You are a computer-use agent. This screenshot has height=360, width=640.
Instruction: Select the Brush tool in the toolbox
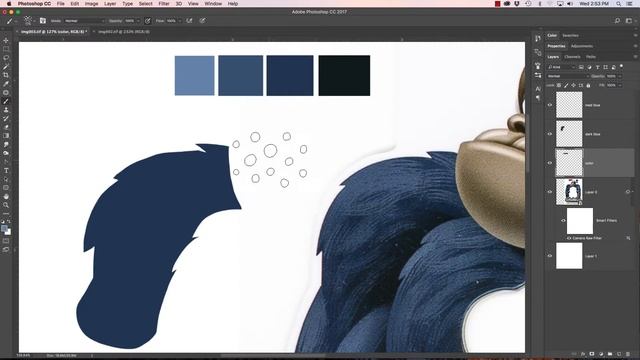click(6, 101)
